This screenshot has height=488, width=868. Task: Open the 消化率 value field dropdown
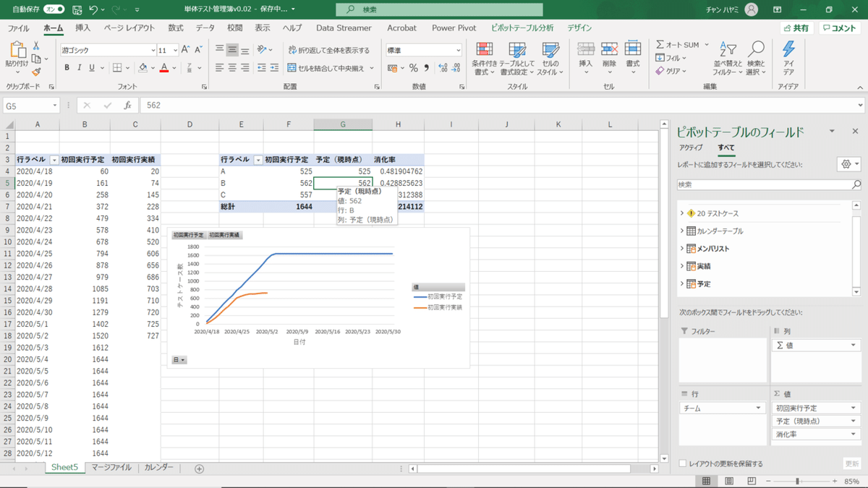coord(854,435)
